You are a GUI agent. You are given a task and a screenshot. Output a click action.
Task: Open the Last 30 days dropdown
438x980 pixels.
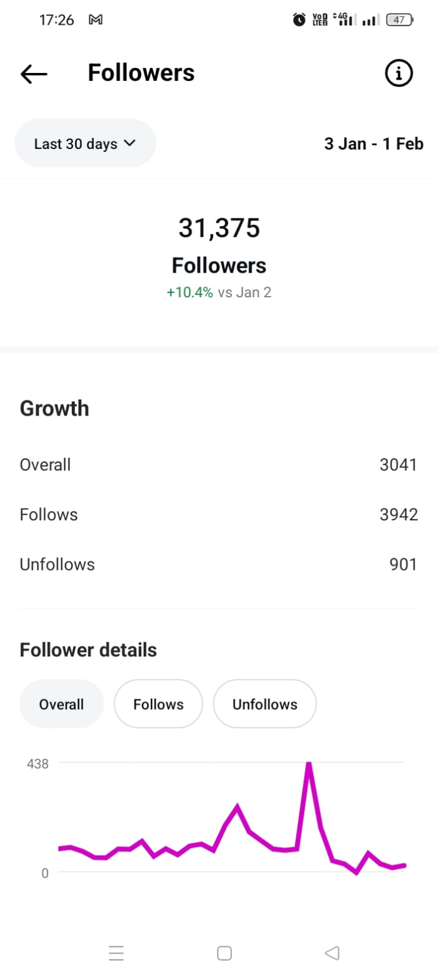(x=85, y=143)
